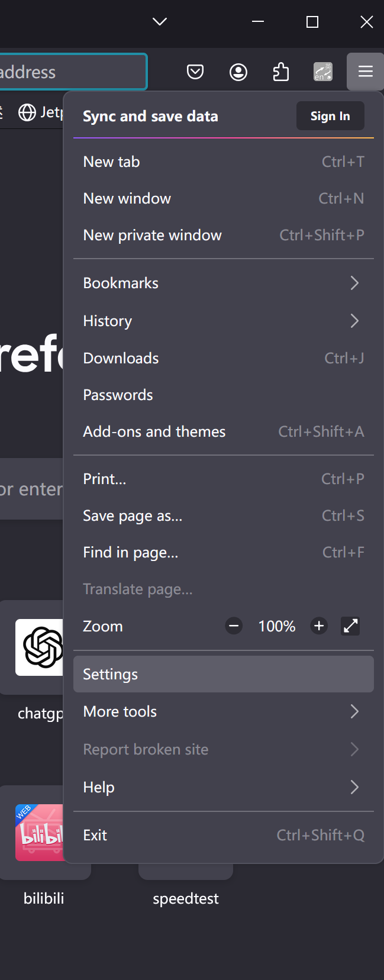The height and width of the screenshot is (980, 384).
Task: Open the chatgpt shortcut thumbnail
Action: (39, 647)
